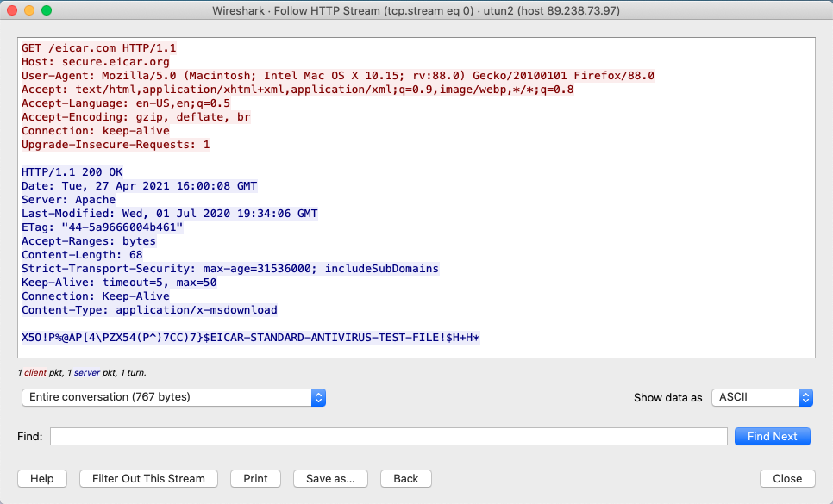833x504 pixels.
Task: Click inside the Find text field
Action: coord(388,436)
